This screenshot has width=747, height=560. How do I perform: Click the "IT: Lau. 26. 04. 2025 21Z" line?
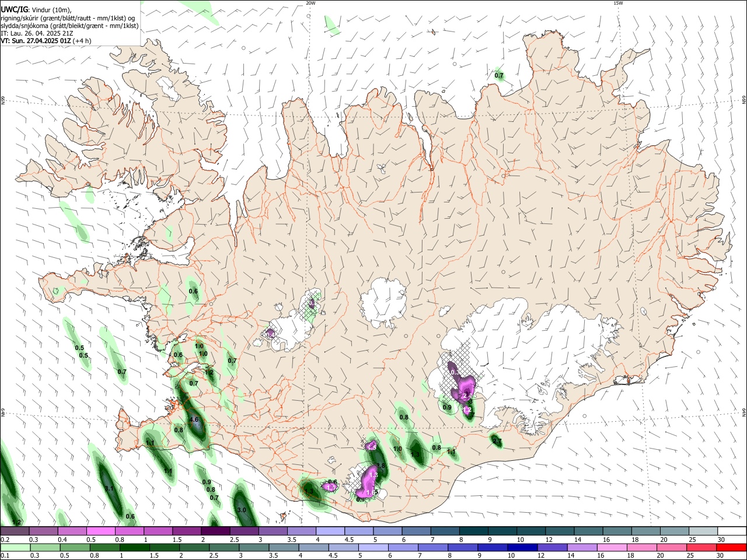pos(37,33)
